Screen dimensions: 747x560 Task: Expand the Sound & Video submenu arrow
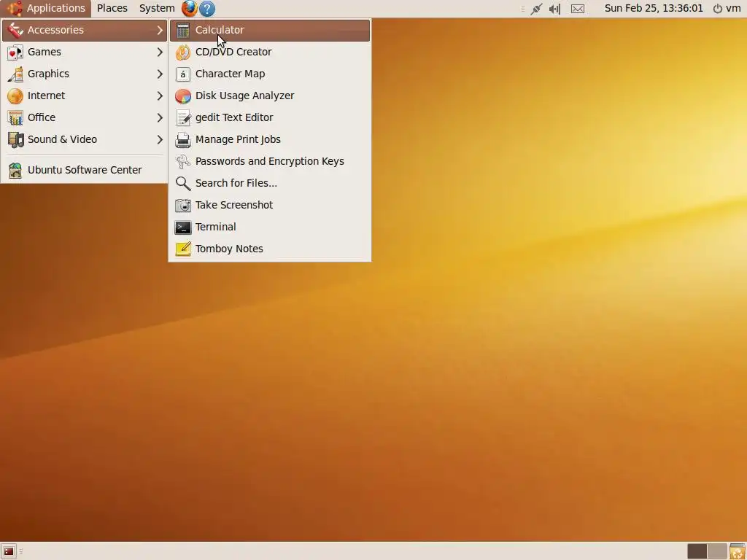click(160, 139)
